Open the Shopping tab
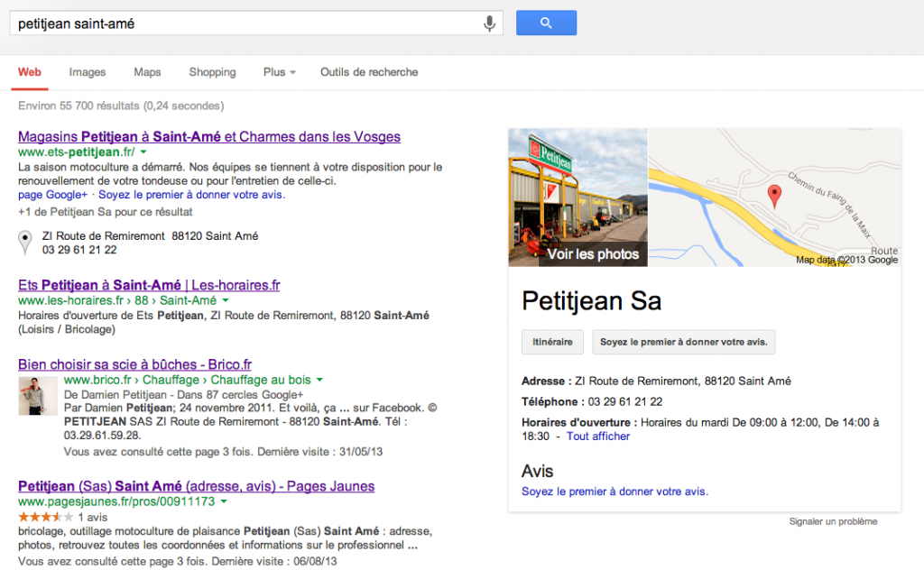The image size is (924, 579). pos(212,72)
